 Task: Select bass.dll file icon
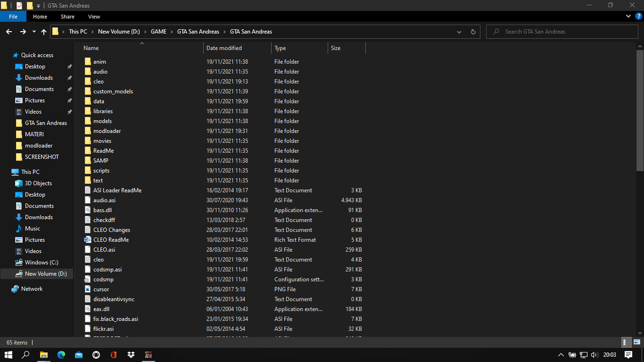click(x=88, y=210)
